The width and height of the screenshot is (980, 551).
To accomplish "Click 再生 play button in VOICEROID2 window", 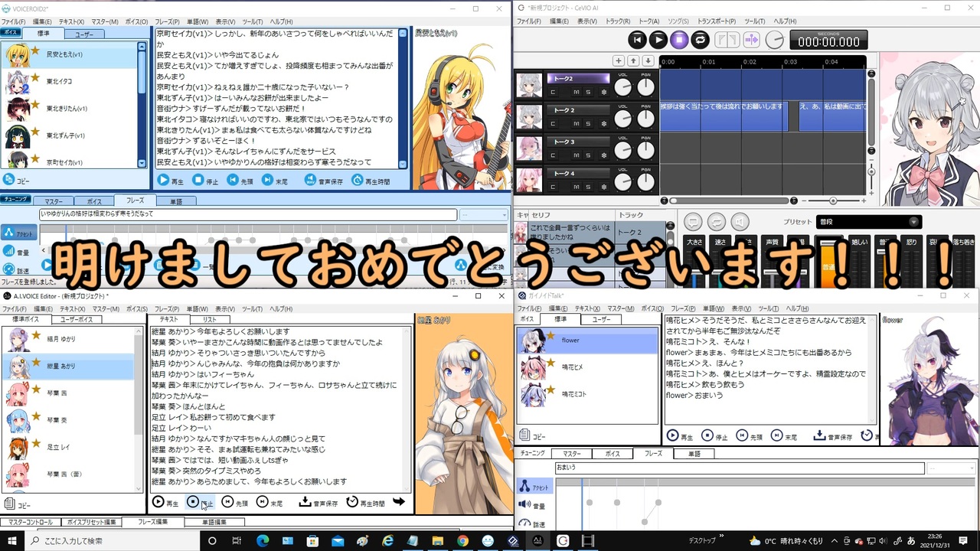I will point(170,181).
